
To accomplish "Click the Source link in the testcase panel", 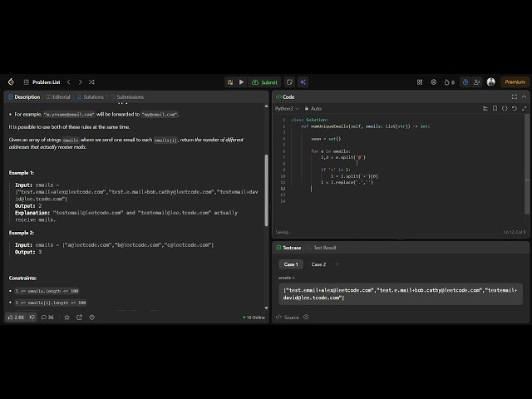I will pos(288,318).
